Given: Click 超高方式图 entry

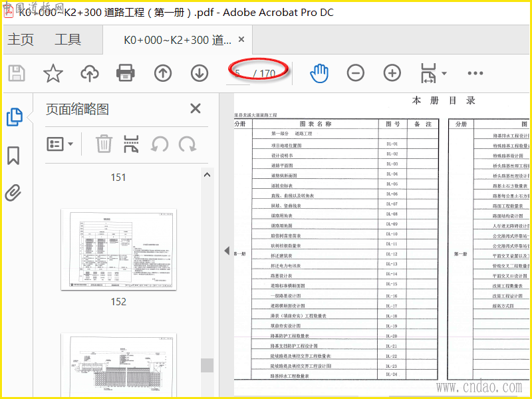Looking at the screenshot, I should coord(503,306).
